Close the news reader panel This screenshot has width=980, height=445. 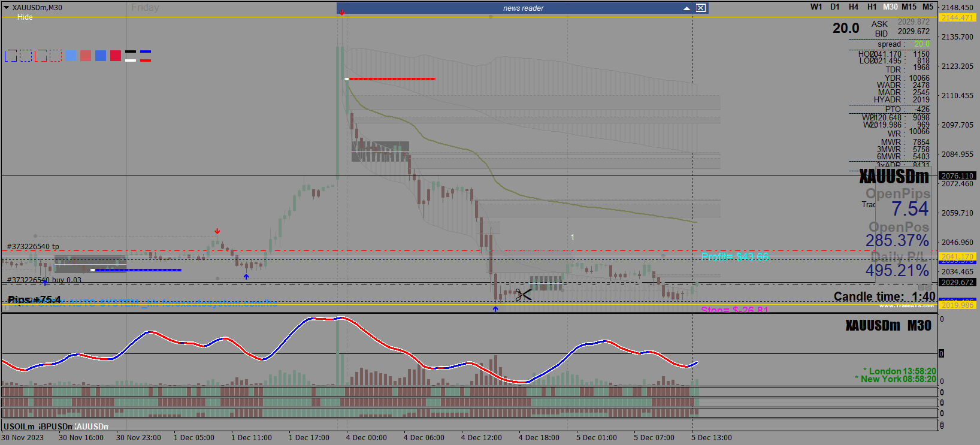click(701, 8)
